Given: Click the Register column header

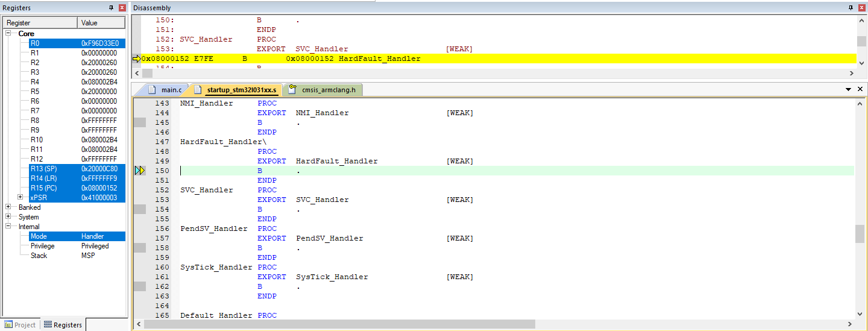Looking at the screenshot, I should click(x=40, y=23).
